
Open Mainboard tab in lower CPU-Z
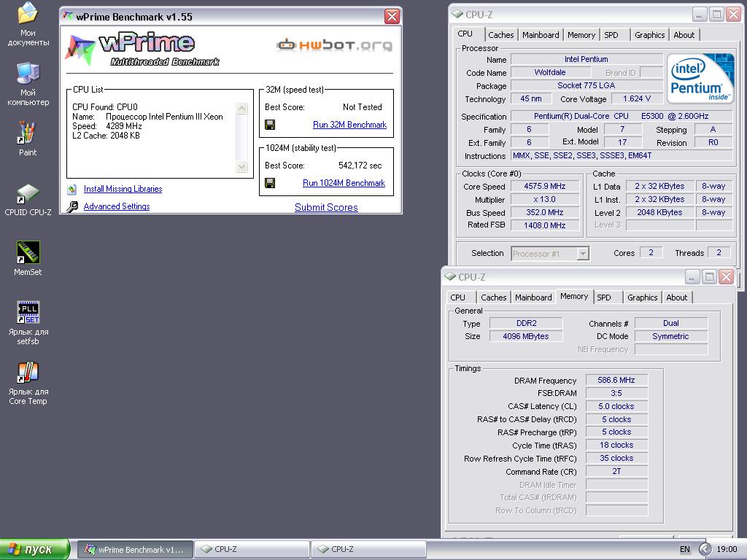pyautogui.click(x=533, y=297)
